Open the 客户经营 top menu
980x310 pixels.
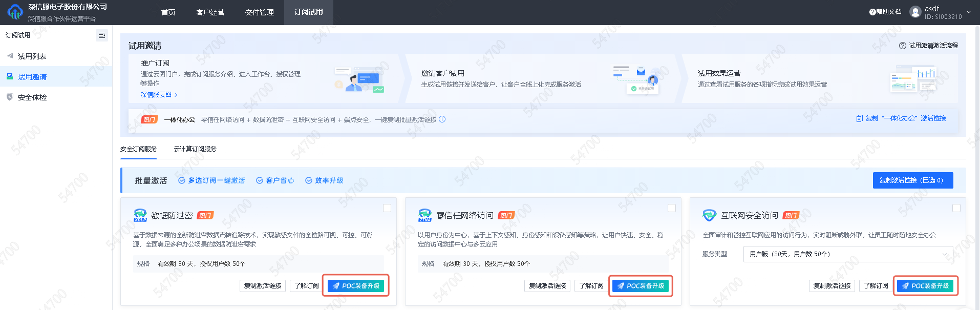click(x=210, y=12)
